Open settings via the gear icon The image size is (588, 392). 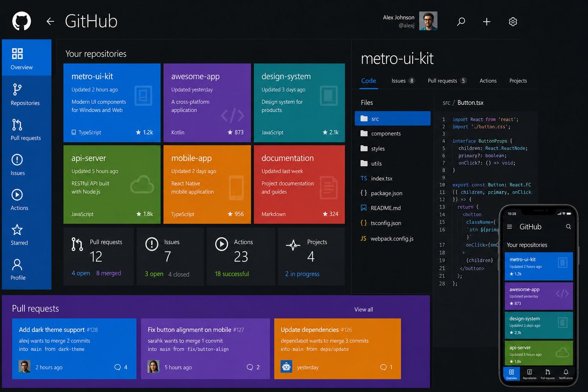[513, 22]
